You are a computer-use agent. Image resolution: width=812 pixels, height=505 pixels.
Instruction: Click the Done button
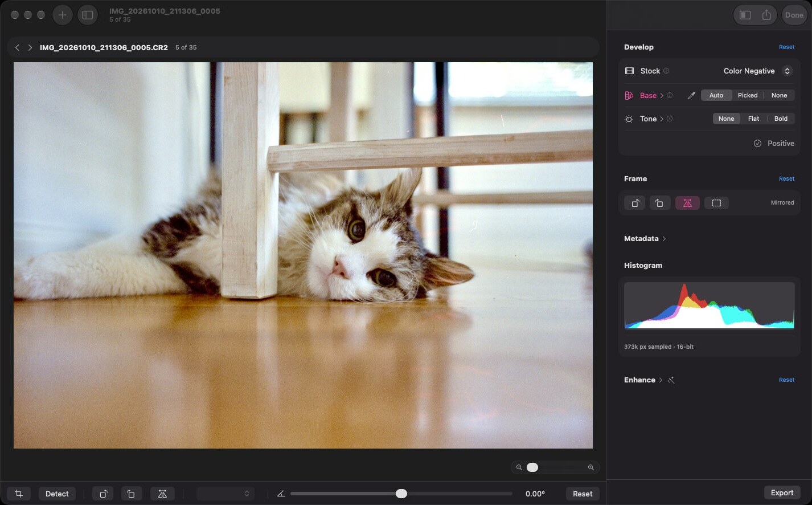coord(794,15)
